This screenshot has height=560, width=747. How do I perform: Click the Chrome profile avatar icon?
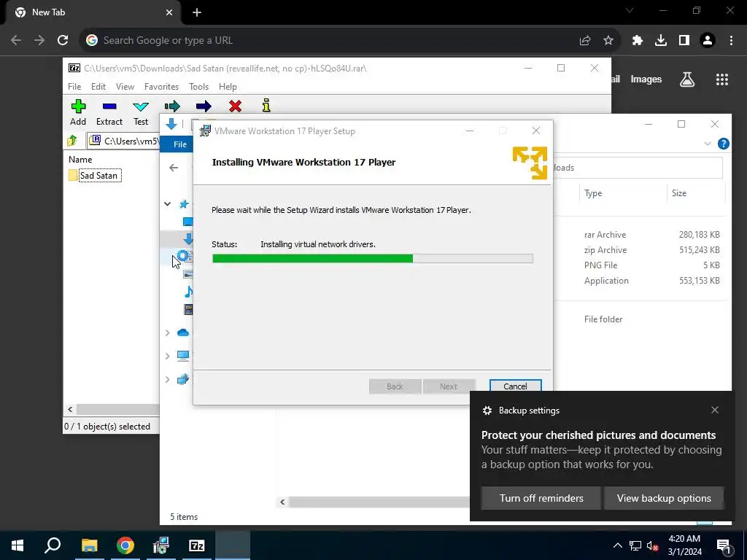pyautogui.click(x=708, y=41)
